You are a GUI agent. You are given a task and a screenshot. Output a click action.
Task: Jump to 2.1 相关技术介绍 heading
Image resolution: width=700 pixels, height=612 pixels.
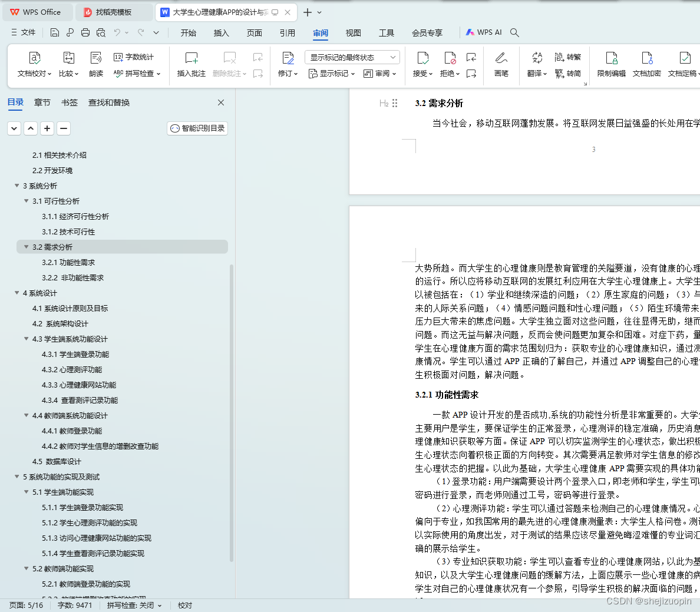pos(60,155)
